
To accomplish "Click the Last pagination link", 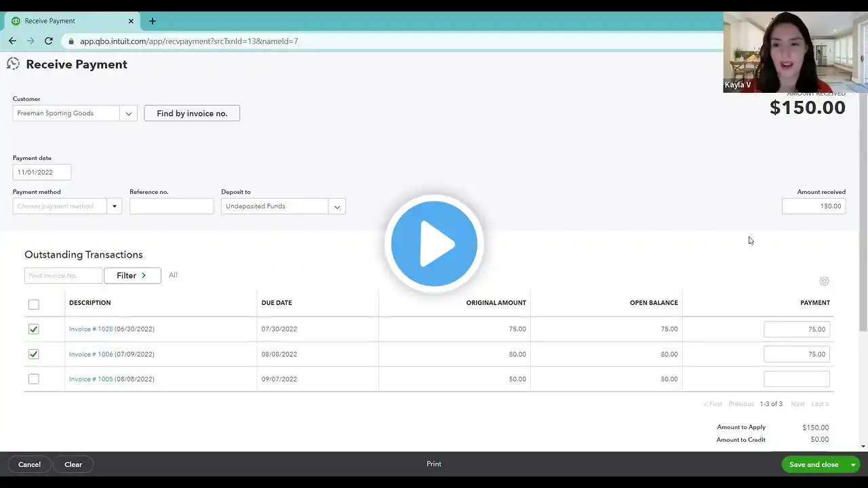I will 820,404.
